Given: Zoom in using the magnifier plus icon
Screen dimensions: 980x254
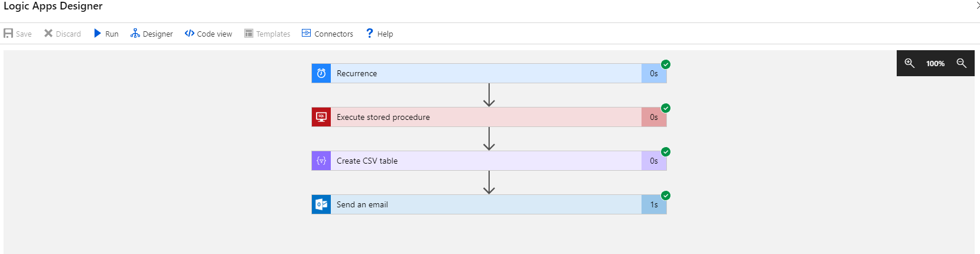Looking at the screenshot, I should pos(910,63).
